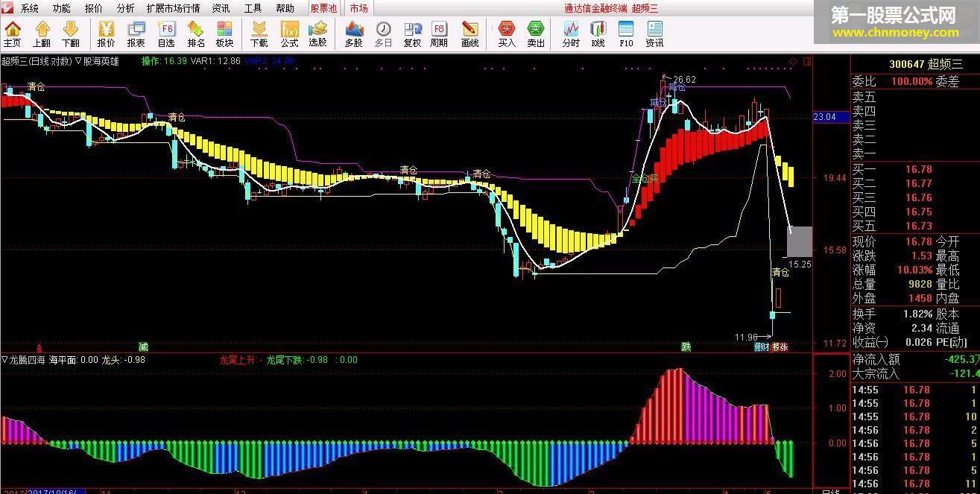The height and width of the screenshot is (494, 980).
Task: Switch to 分时 intraday chart icon
Action: coord(571,34)
